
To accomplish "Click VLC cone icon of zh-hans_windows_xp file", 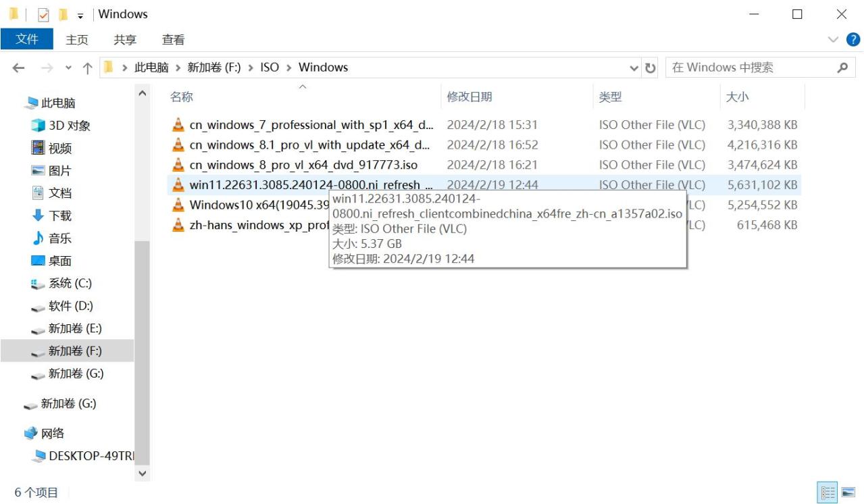I will coord(178,225).
